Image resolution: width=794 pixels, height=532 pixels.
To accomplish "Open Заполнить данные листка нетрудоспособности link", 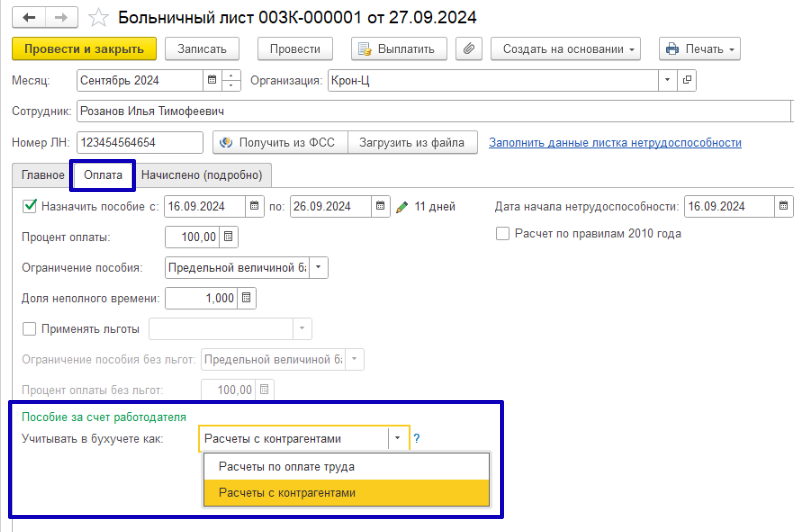I will pyautogui.click(x=615, y=143).
